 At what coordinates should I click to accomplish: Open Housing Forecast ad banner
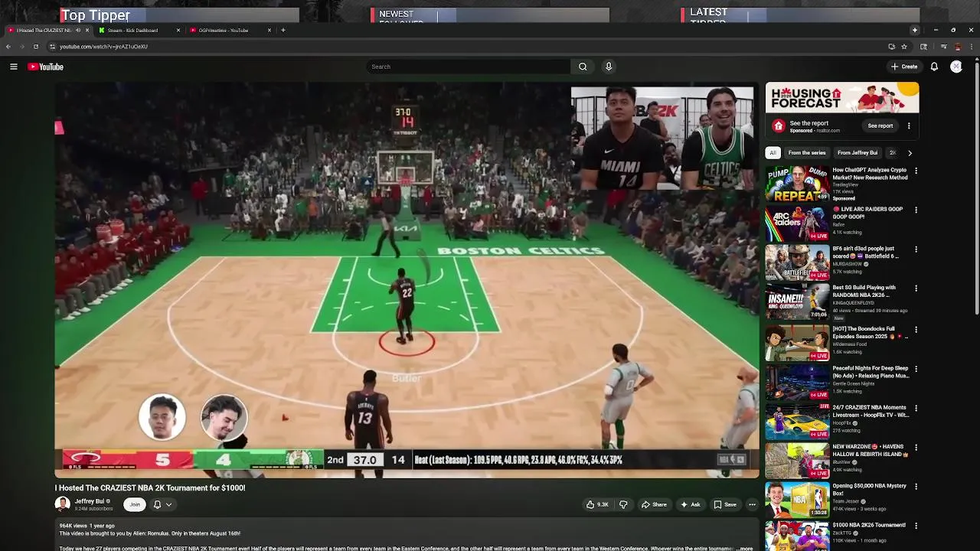[x=842, y=98]
